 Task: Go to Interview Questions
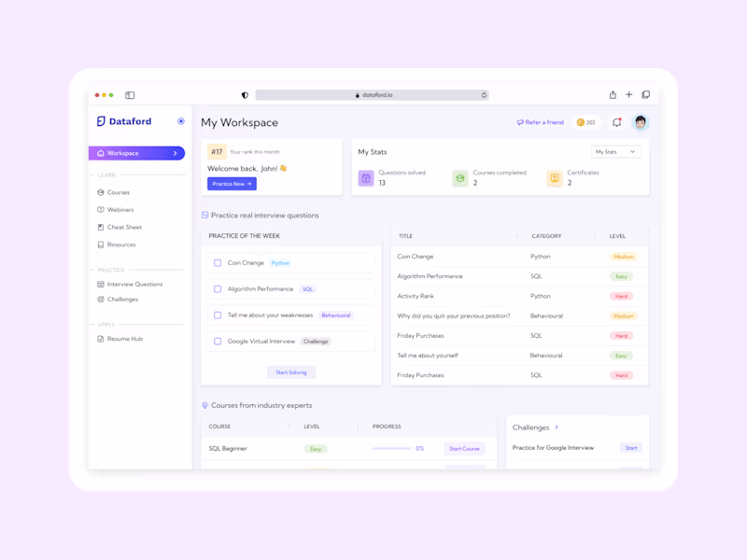133,284
